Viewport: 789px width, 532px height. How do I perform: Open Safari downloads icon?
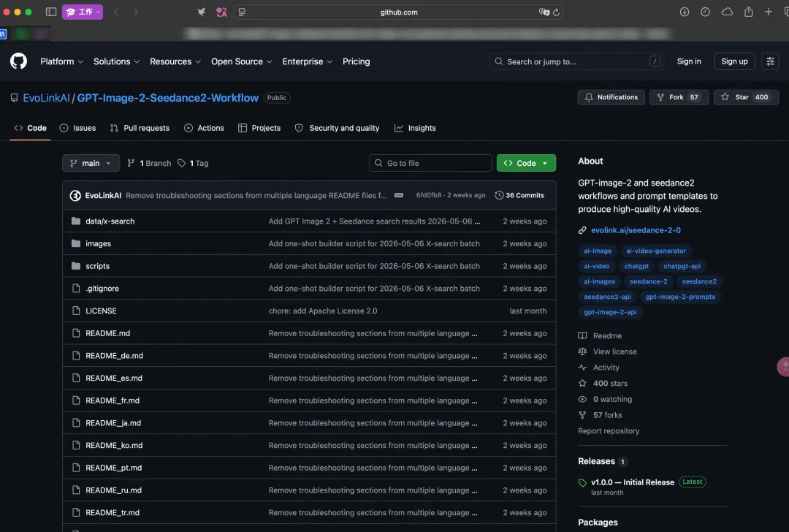(685, 12)
